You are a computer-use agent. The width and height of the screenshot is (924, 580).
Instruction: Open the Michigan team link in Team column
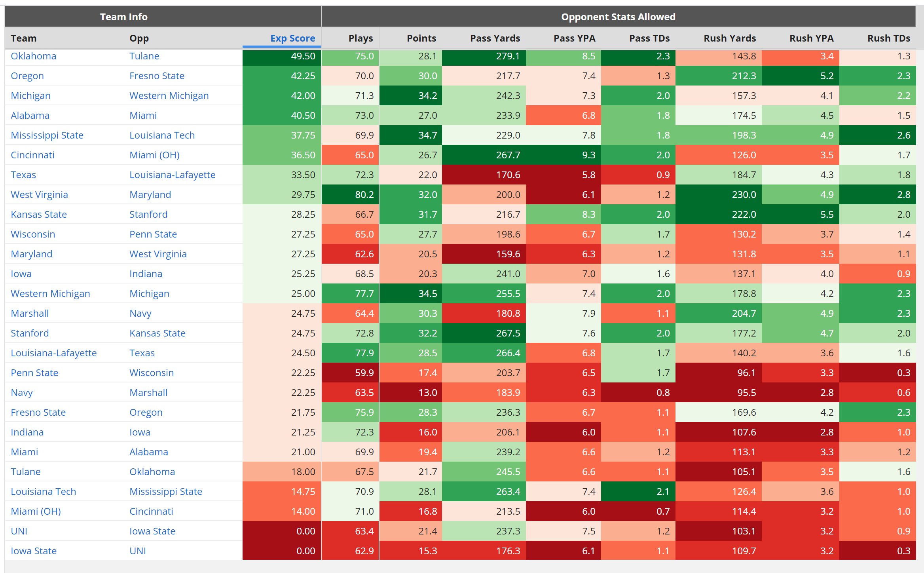click(31, 95)
